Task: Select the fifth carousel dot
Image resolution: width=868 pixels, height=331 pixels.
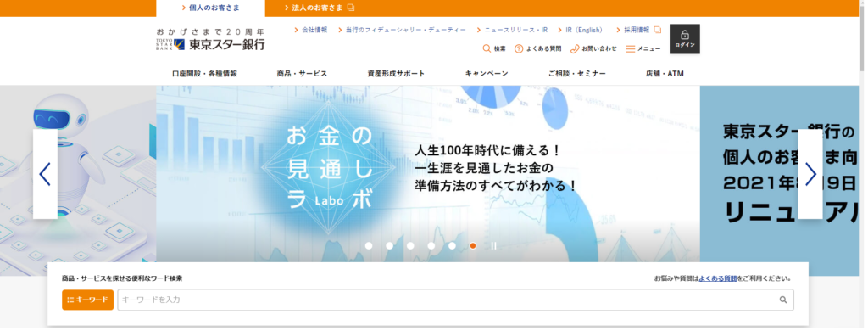Action: pyautogui.click(x=452, y=245)
